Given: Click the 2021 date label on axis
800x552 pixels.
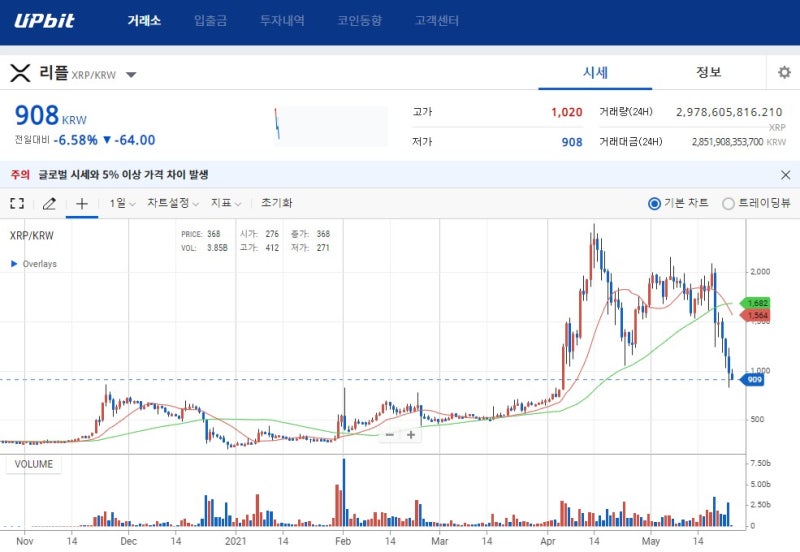Looking at the screenshot, I should pyautogui.click(x=235, y=541).
